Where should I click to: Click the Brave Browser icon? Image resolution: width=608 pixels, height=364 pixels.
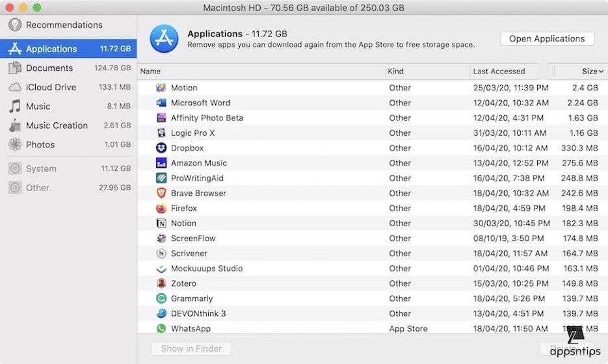point(161,193)
